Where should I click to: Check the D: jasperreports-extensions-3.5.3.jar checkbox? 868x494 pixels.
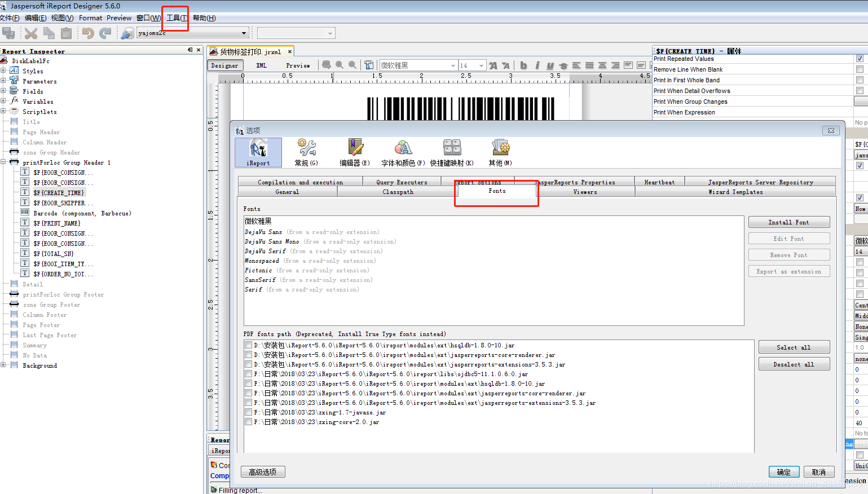[248, 364]
